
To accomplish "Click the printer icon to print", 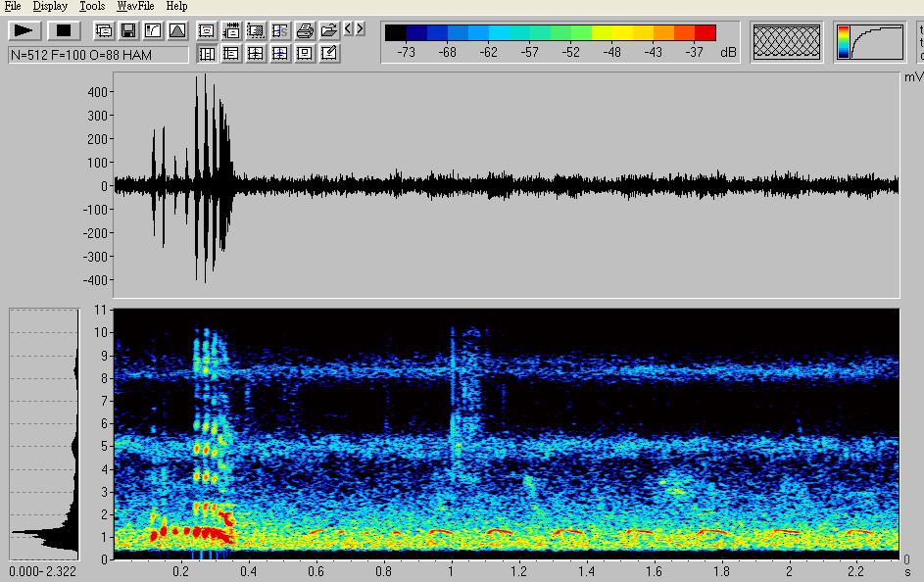I will [305, 30].
